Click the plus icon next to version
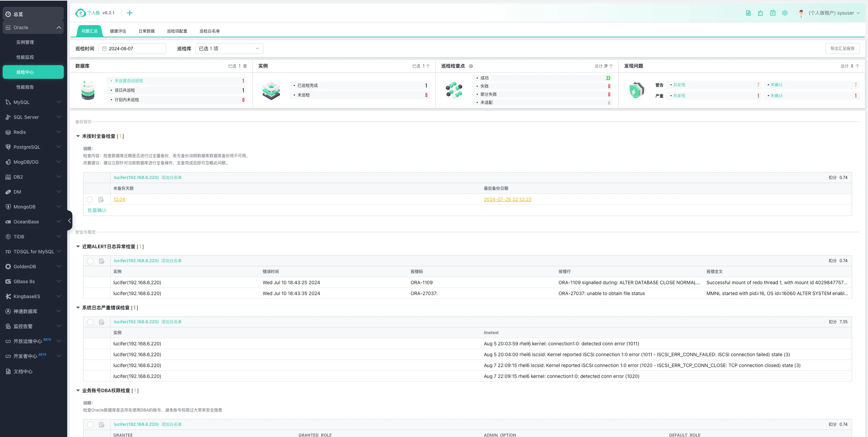Image resolution: width=868 pixels, height=437 pixels. 130,13
